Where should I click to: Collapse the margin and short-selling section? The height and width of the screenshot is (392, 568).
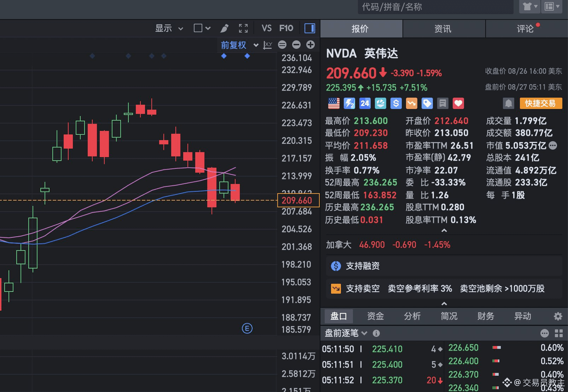pos(444,304)
